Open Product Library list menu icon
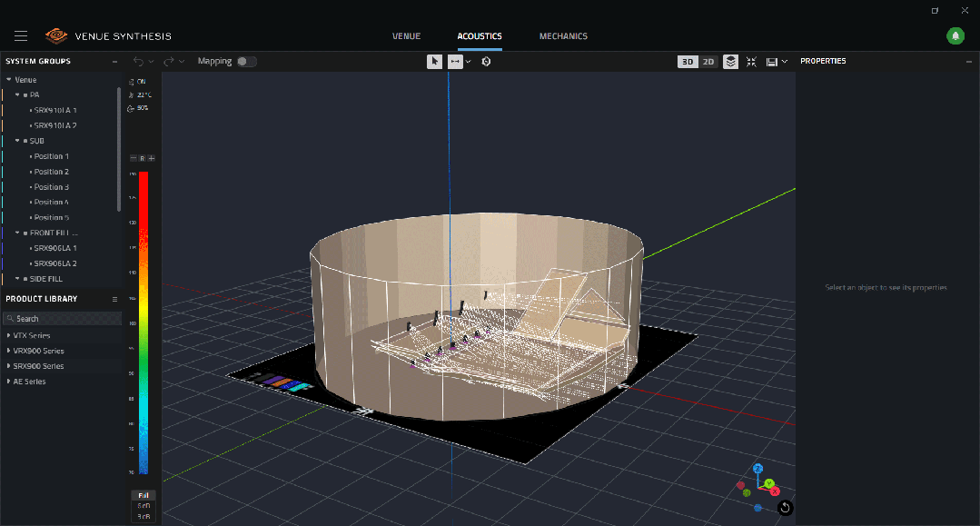980x526 pixels. (x=114, y=299)
